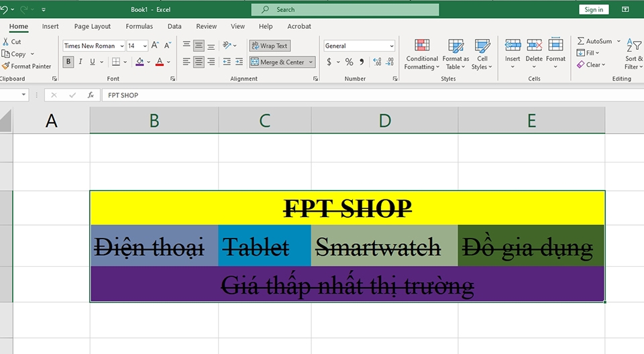Screen dimensions: 644x354
Task: Apply Accounting dollar number format
Action: (329, 62)
